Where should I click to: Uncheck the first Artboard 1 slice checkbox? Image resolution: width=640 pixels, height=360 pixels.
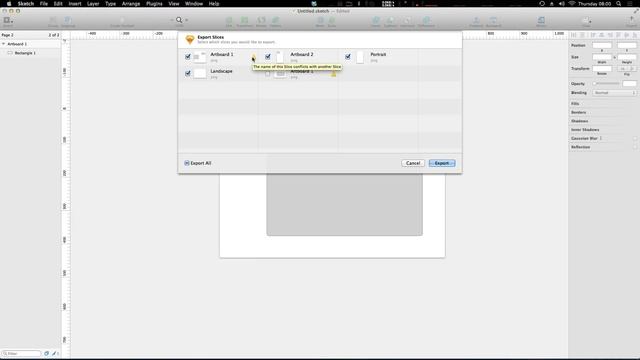[188, 57]
